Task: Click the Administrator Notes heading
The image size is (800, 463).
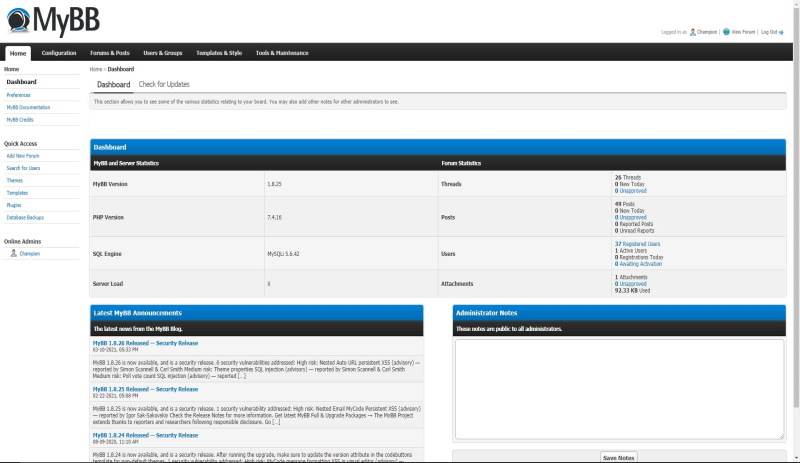Action: coord(487,313)
